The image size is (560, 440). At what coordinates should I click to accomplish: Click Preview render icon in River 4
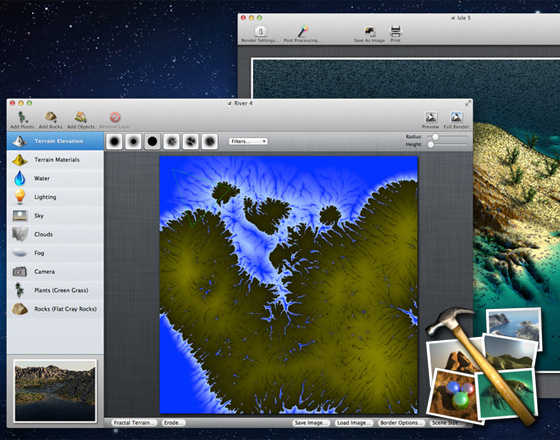click(431, 120)
